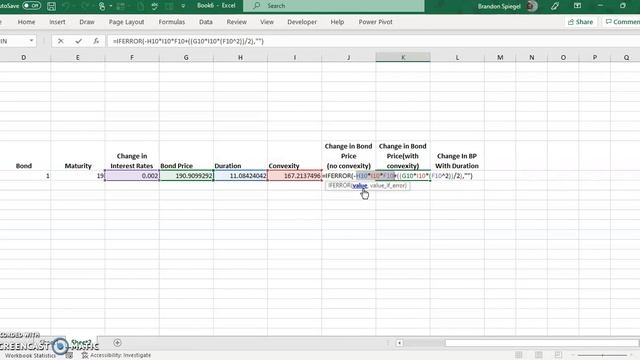Switch to Sheet2 tab
The width and height of the screenshot is (640, 360).
(x=81, y=342)
